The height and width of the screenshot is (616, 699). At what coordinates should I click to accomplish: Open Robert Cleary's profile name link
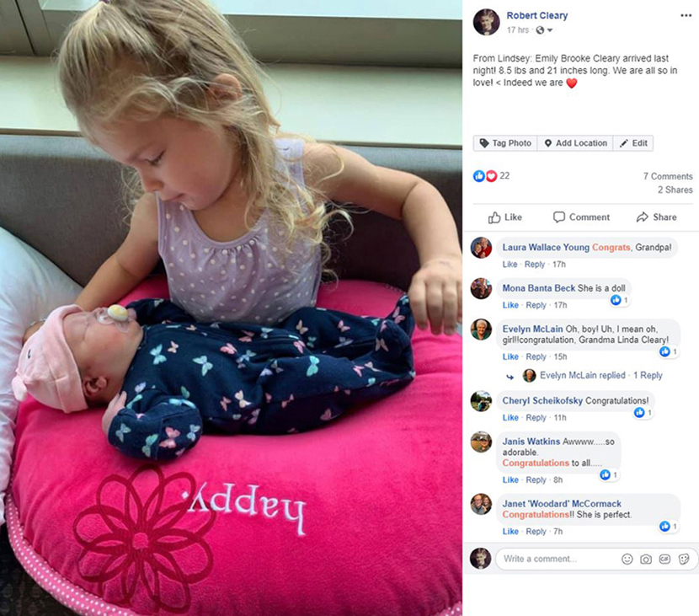point(536,16)
